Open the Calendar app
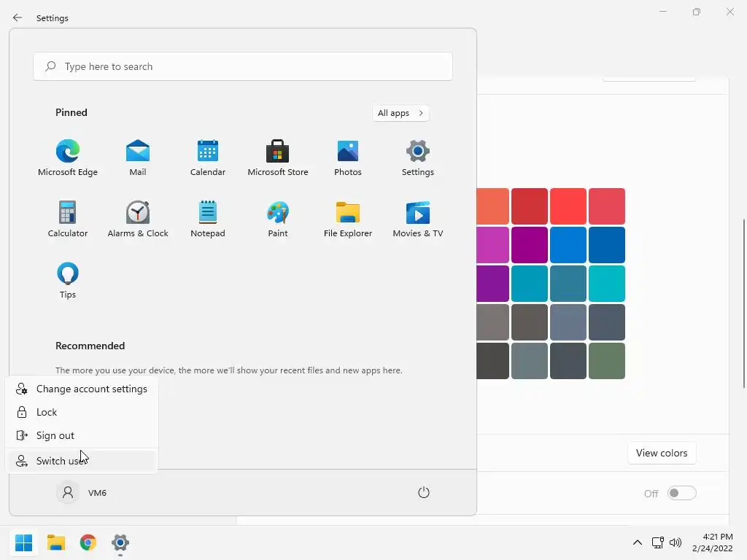This screenshot has width=747, height=560. tap(208, 157)
